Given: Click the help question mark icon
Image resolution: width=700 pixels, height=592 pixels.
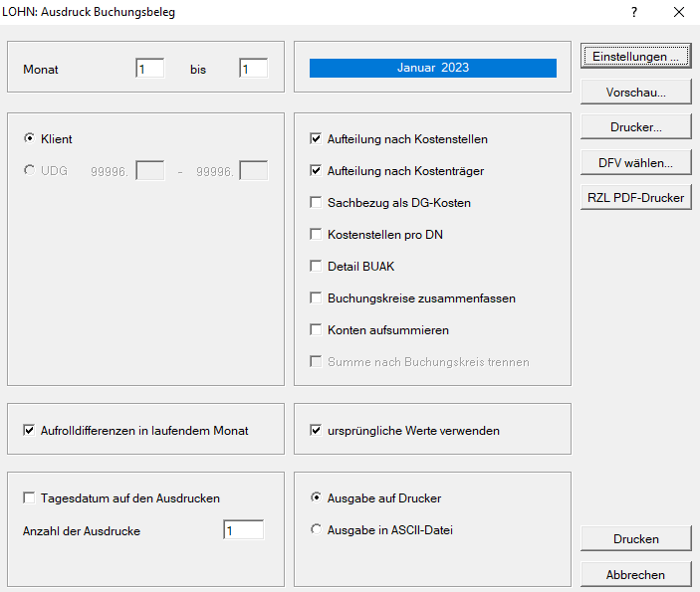Looking at the screenshot, I should [634, 12].
